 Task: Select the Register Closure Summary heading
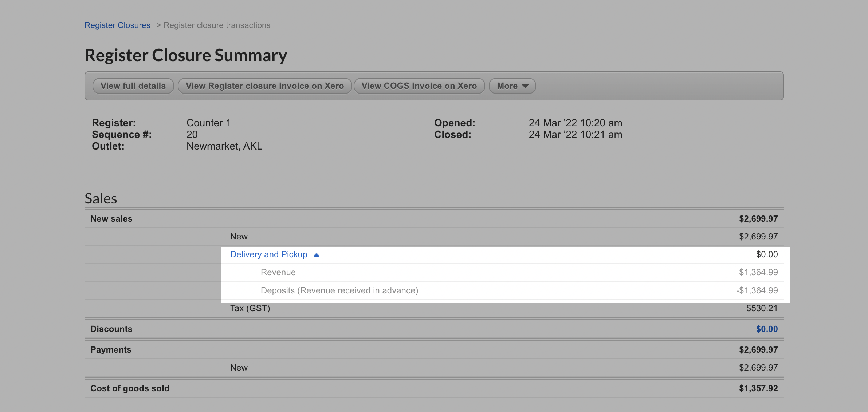(x=186, y=55)
